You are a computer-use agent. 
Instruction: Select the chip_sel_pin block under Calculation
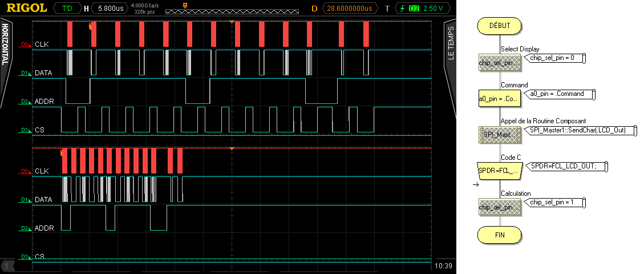(500, 207)
